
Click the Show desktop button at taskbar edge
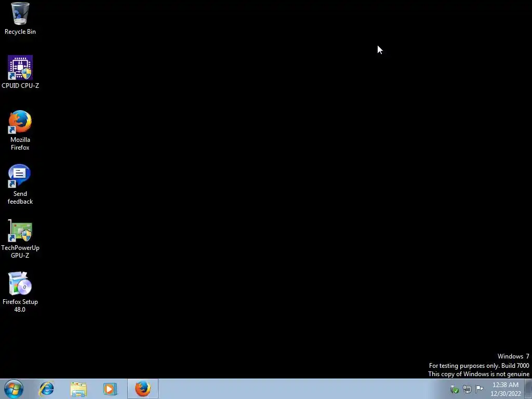528,389
